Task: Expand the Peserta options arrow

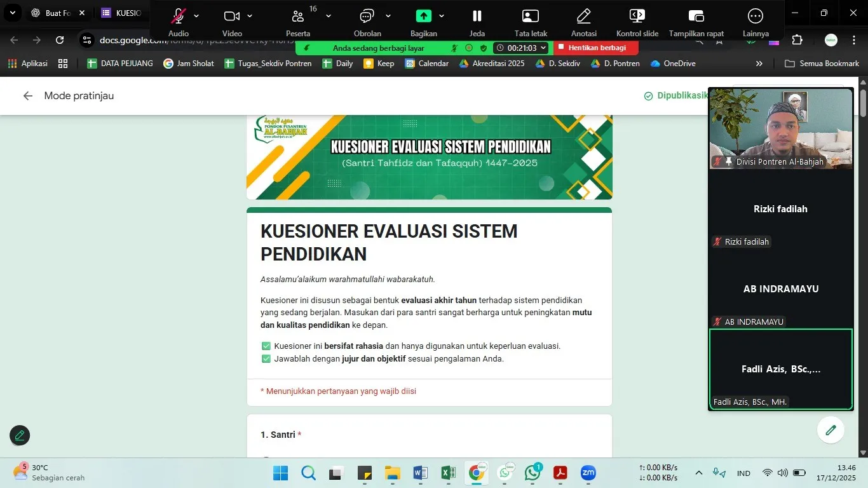Action: [x=329, y=16]
